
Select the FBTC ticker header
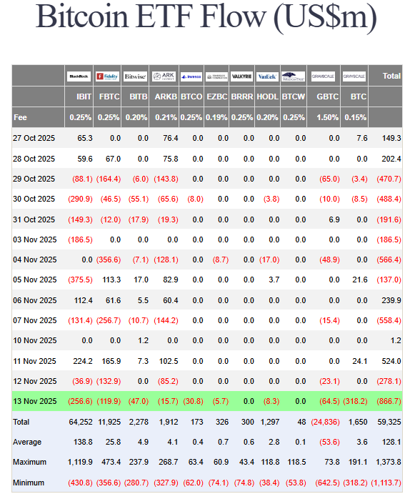coord(109,97)
